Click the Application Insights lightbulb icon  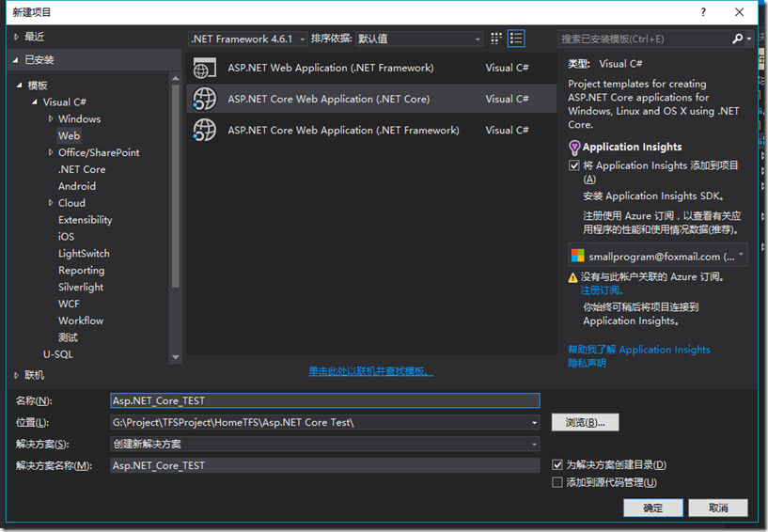coord(574,148)
